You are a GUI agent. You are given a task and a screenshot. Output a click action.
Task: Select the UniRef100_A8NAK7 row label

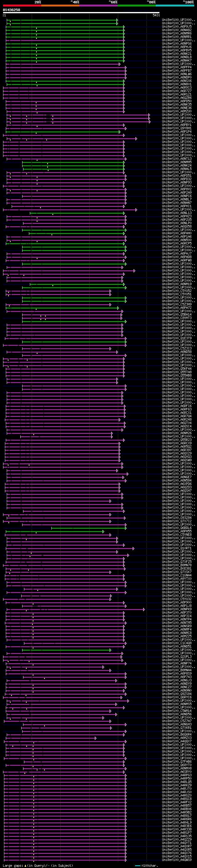click(177, 60)
